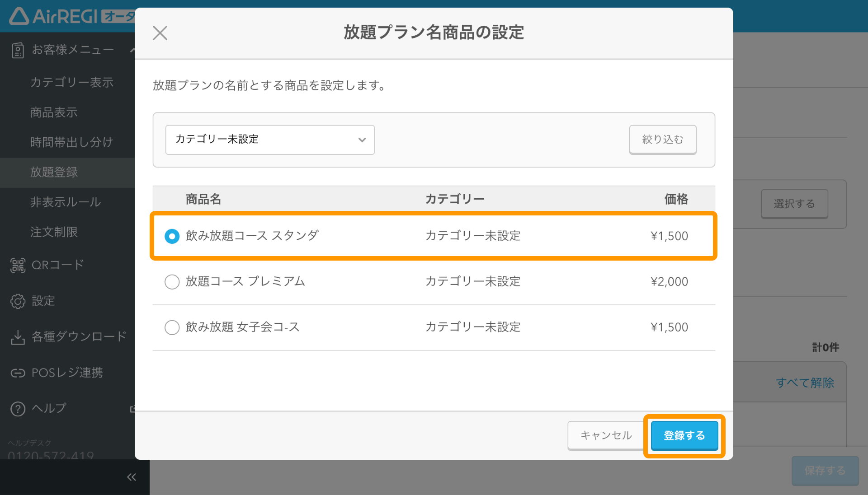Screen dimensions: 868x495
Task: Click POSレジ連携 label in sidebar
Action: coord(67,373)
